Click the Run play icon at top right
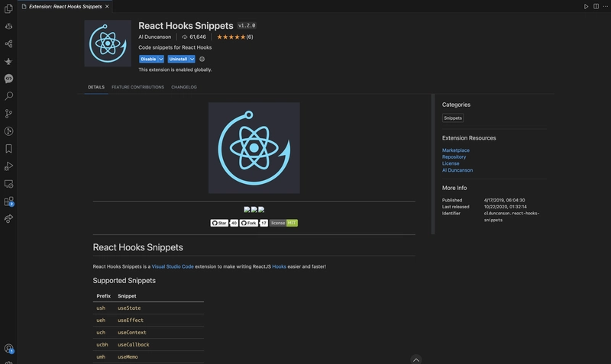The height and width of the screenshot is (364, 611). pos(586,6)
